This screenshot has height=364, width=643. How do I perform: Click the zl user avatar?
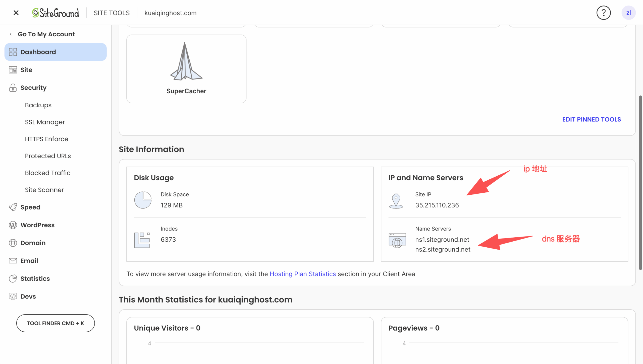click(x=628, y=13)
